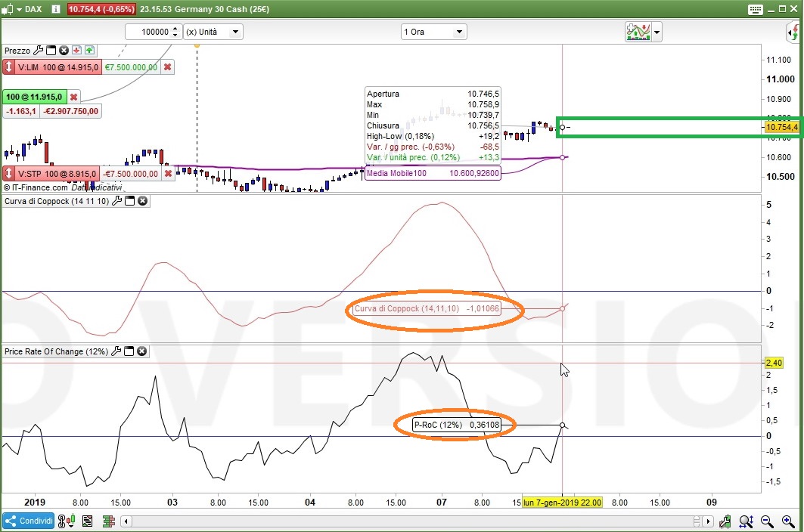
Task: Click the Apertura 10.746,5 row in tooltip
Action: pos(433,94)
